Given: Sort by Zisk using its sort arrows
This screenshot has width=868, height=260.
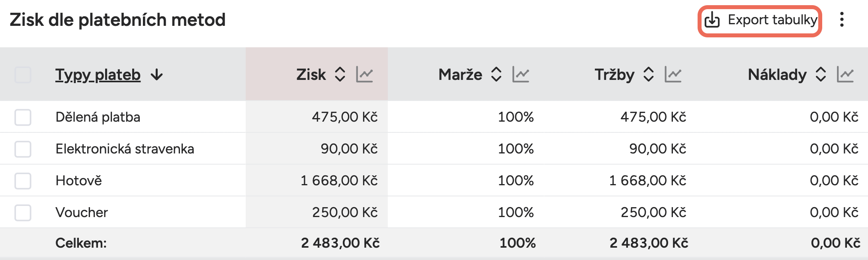Looking at the screenshot, I should (340, 74).
